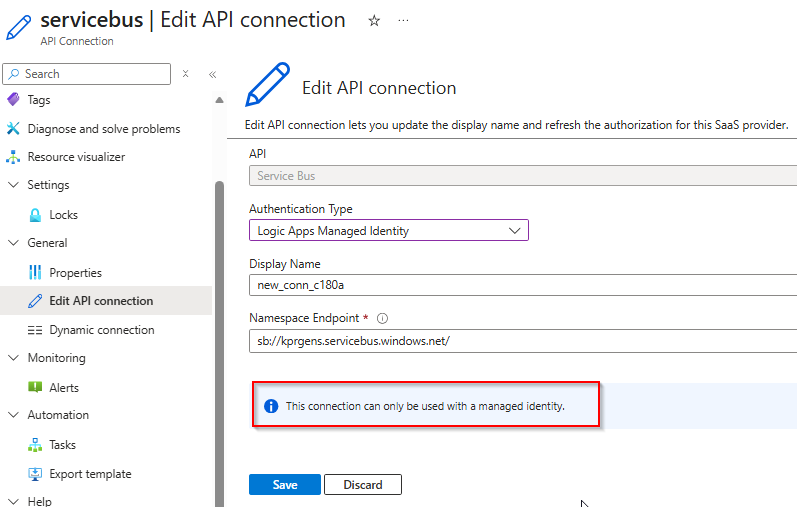The height and width of the screenshot is (507, 797).
Task: Clear the sidebar search with X icon
Action: [186, 74]
